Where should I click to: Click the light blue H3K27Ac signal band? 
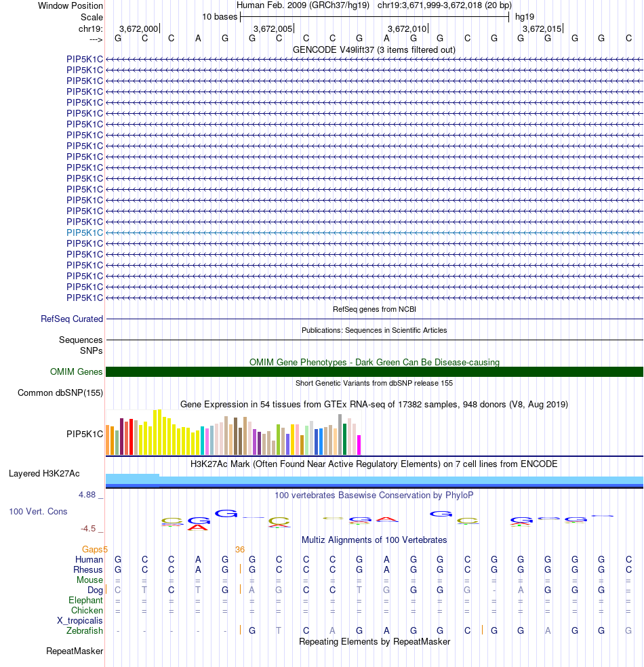pos(374,481)
